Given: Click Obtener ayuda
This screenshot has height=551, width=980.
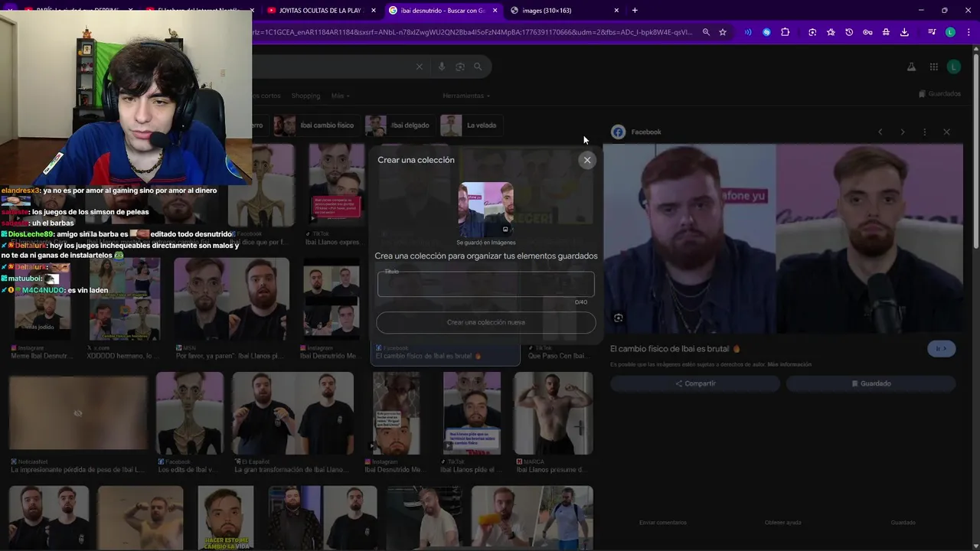Looking at the screenshot, I should (x=782, y=523).
